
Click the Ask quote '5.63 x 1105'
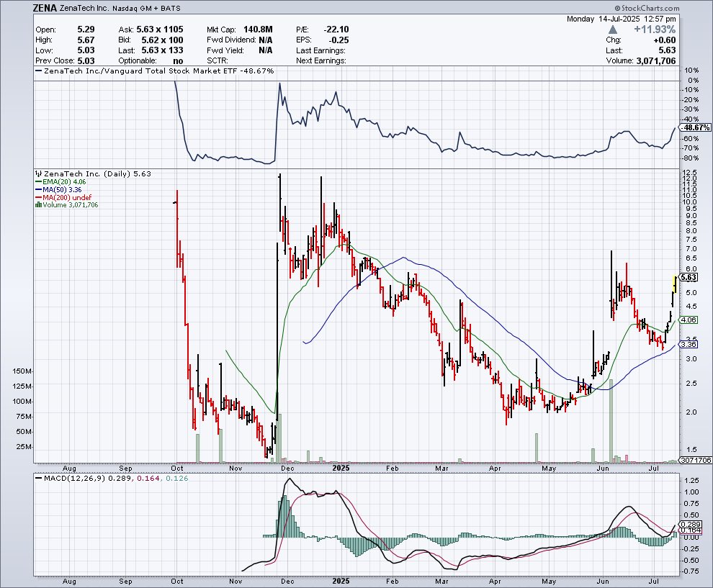[x=160, y=30]
